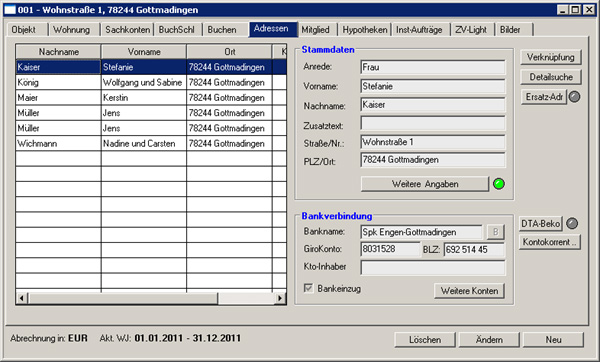Open Weitere Angaben
The width and height of the screenshot is (600, 362).
[425, 184]
